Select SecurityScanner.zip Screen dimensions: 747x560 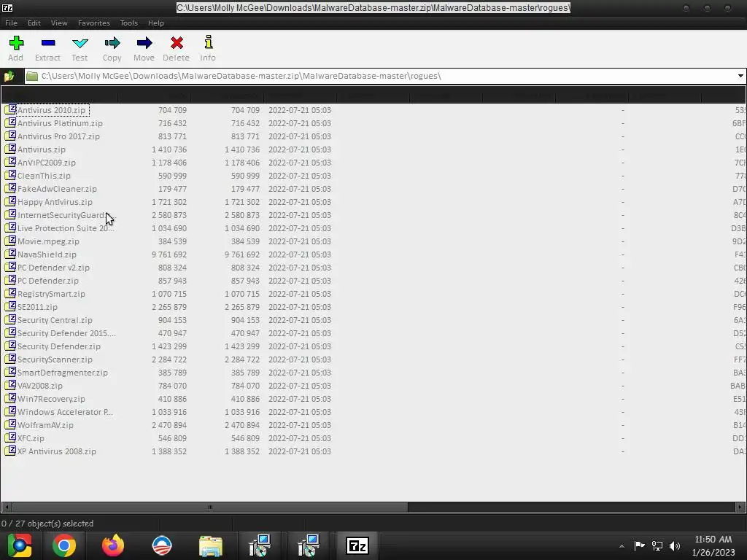point(55,359)
